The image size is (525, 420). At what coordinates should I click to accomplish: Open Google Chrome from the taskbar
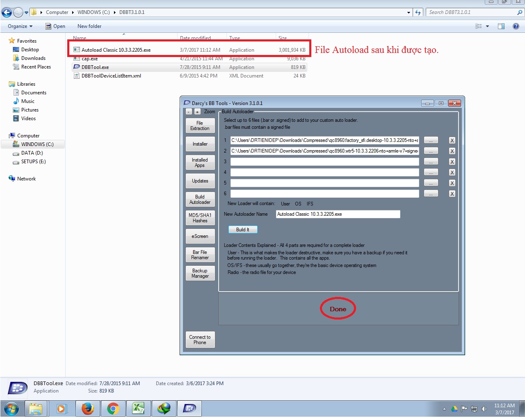coord(113,409)
